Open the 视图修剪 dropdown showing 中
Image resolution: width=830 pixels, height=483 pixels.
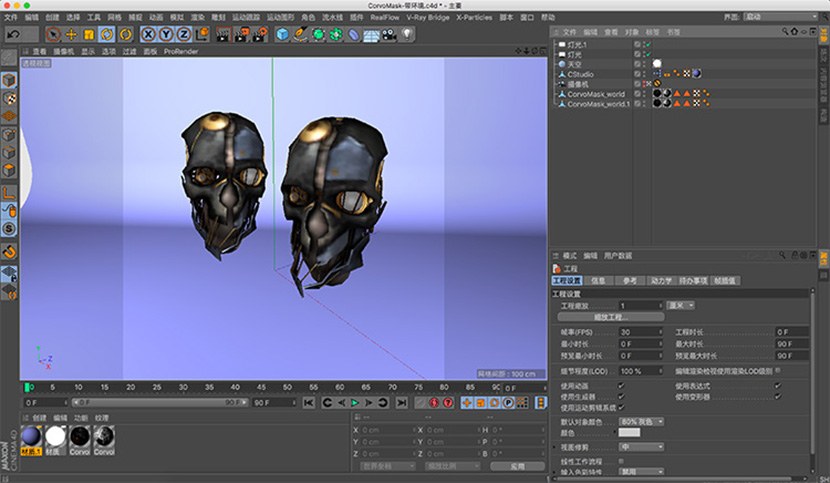pos(641,448)
